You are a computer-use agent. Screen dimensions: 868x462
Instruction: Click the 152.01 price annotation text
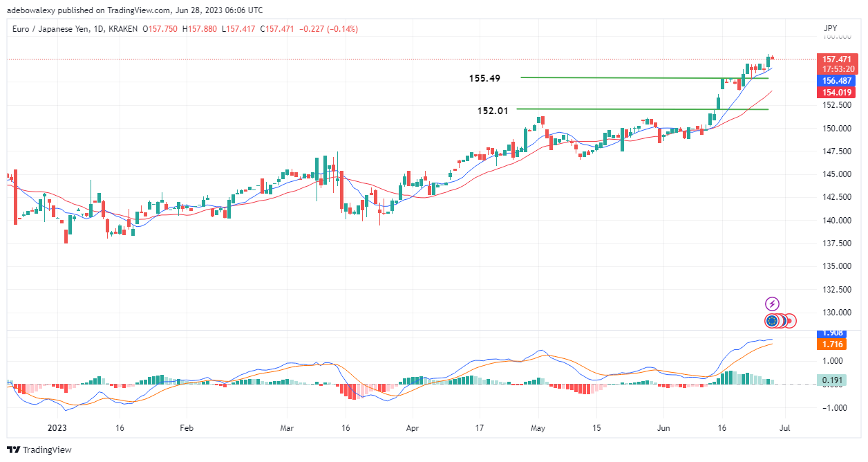coord(492,111)
